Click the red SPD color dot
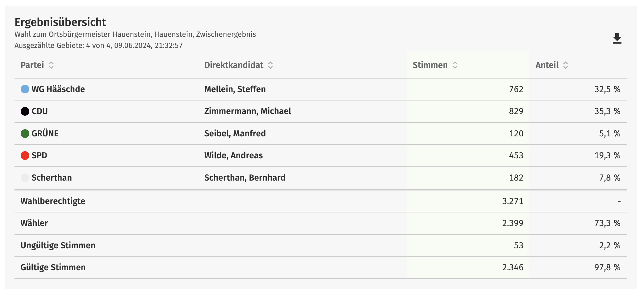This screenshot has height=295, width=644. tap(25, 156)
